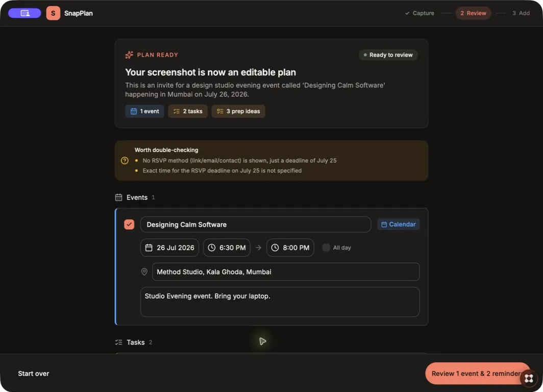543x392 pixels.
Task: Go back to the Capture step
Action: pos(419,13)
